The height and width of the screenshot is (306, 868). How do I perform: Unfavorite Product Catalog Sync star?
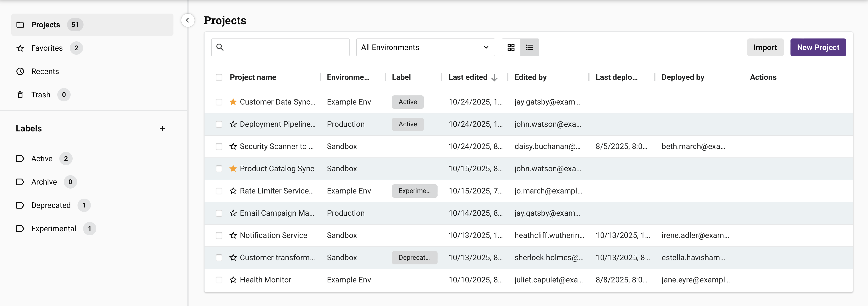[x=233, y=169]
